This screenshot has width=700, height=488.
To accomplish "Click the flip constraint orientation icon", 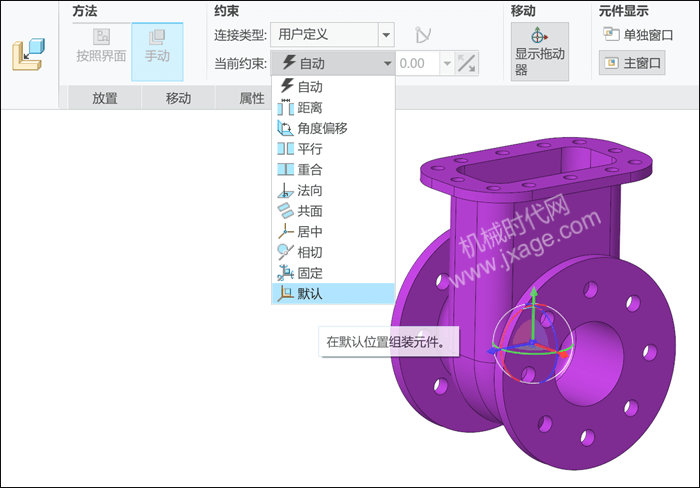I will (x=467, y=63).
